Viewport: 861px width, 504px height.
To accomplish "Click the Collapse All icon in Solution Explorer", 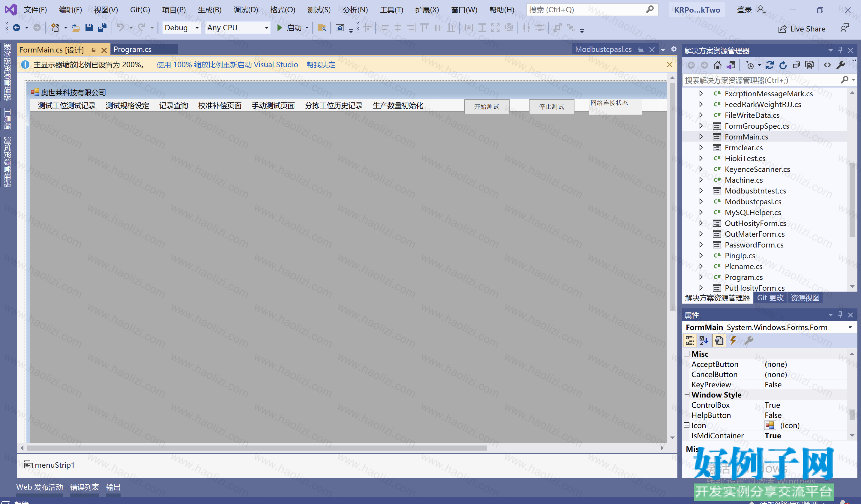I will tap(796, 65).
